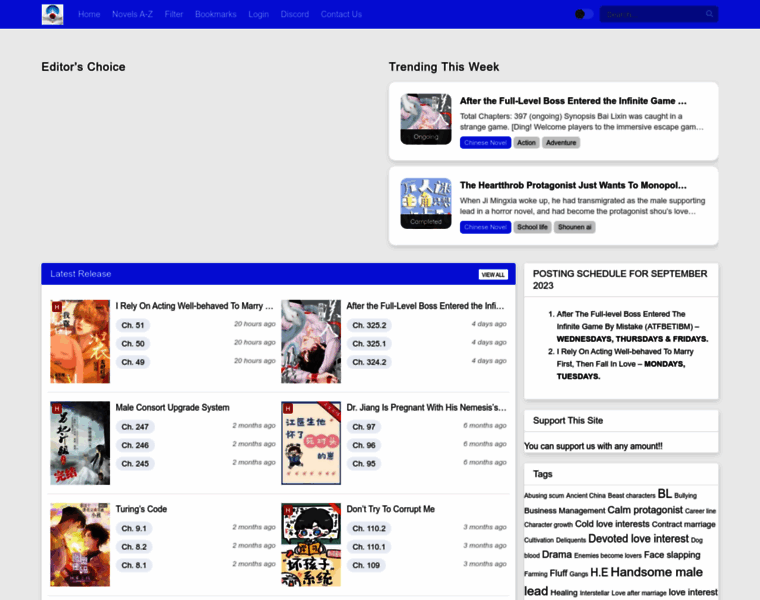Click the Completed trending novel cover
Image resolution: width=760 pixels, height=600 pixels.
coord(426,204)
